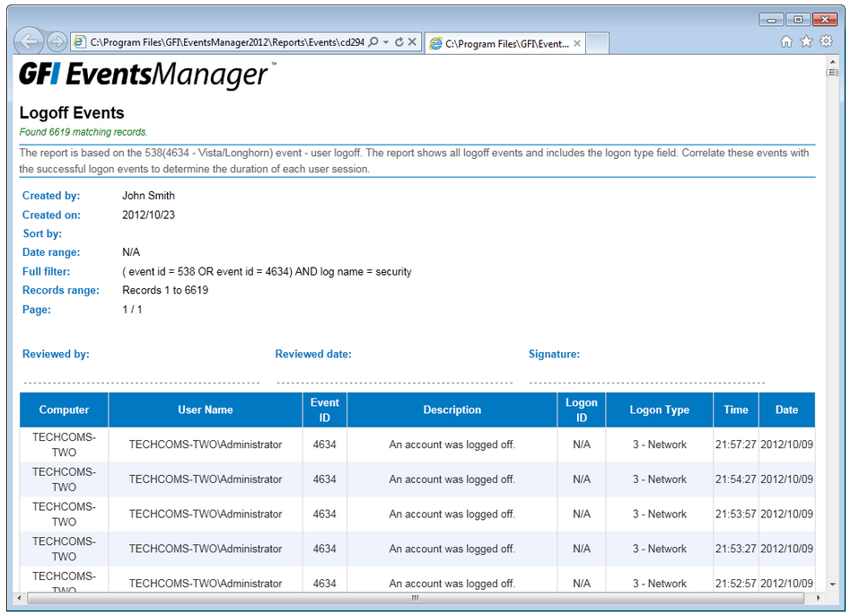Click the "Sort by:" label
This screenshot has height=616, width=851.
click(x=42, y=233)
